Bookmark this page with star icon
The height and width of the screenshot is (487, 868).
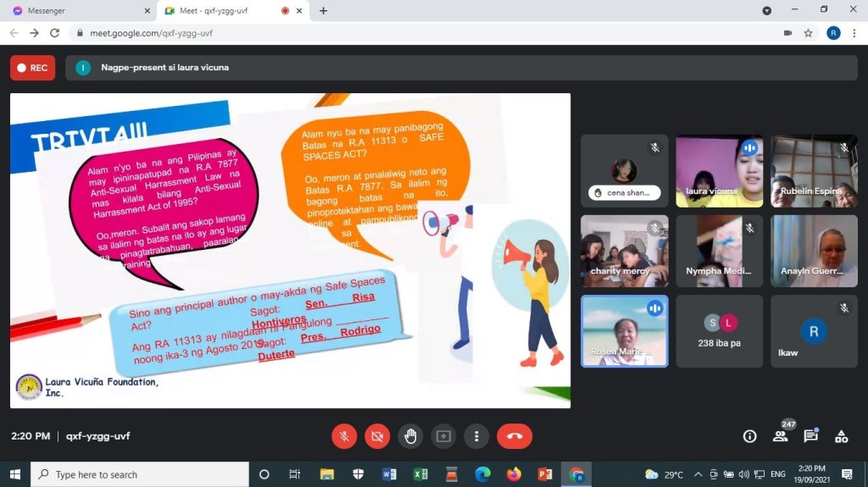[x=809, y=33]
